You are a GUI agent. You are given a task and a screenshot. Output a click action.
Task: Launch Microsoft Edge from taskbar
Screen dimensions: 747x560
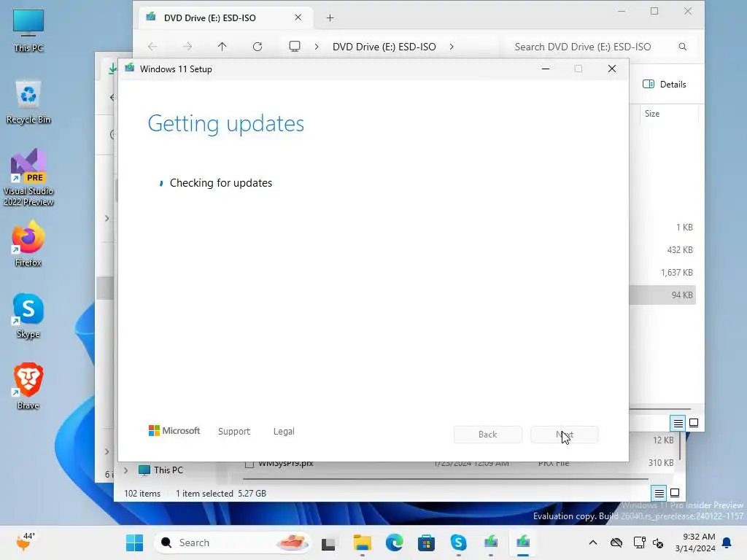[x=395, y=542]
